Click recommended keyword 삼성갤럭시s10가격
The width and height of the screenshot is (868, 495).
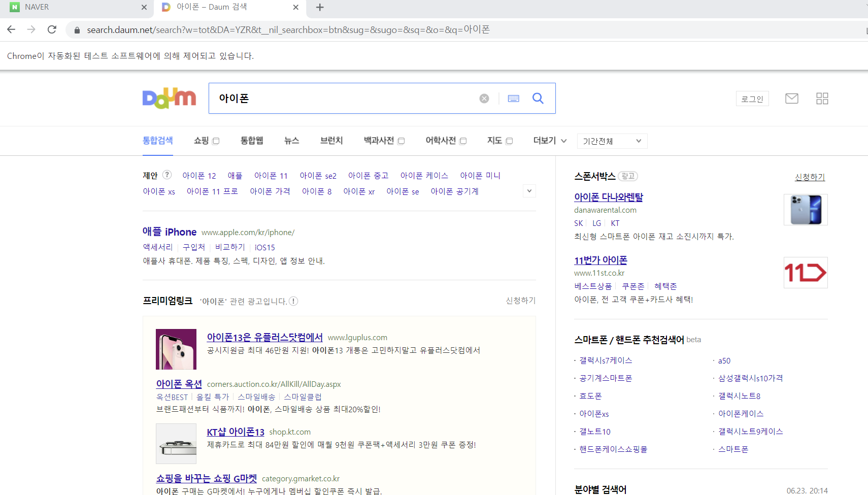click(751, 378)
